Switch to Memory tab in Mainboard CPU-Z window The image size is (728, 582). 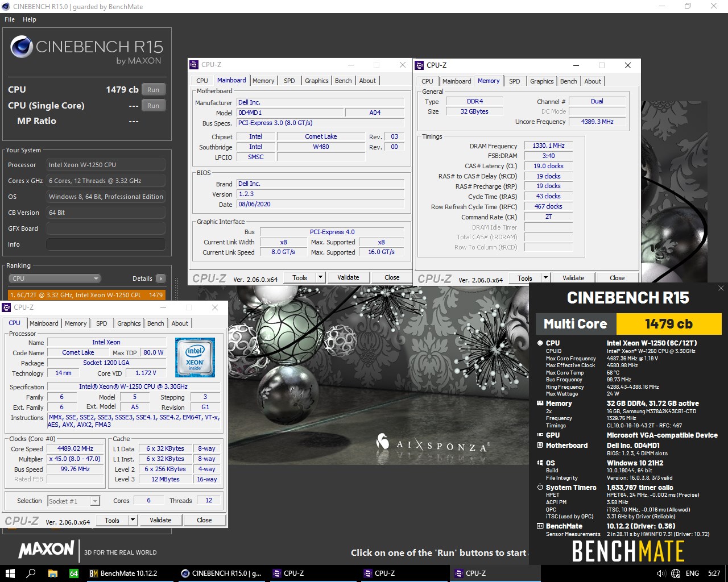263,81
